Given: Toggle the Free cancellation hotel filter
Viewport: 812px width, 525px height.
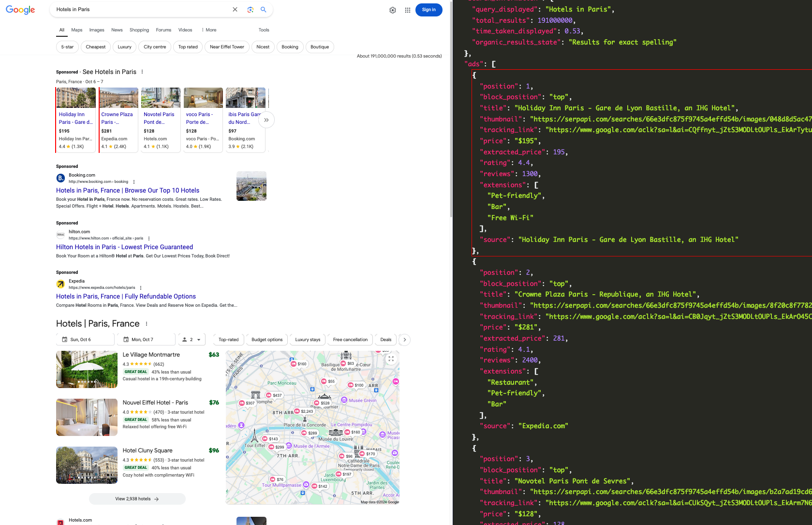Looking at the screenshot, I should click(351, 340).
